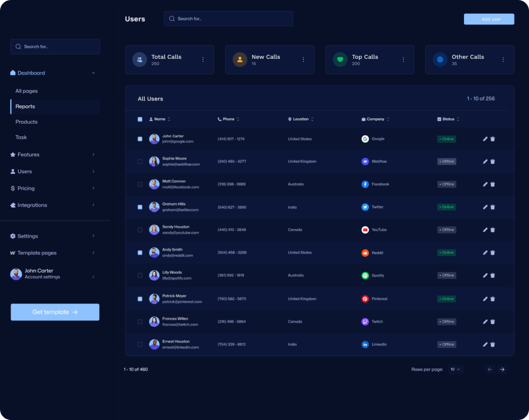The image size is (529, 420).
Task: Click the search magnifier in the sidebar
Action: pyautogui.click(x=17, y=46)
